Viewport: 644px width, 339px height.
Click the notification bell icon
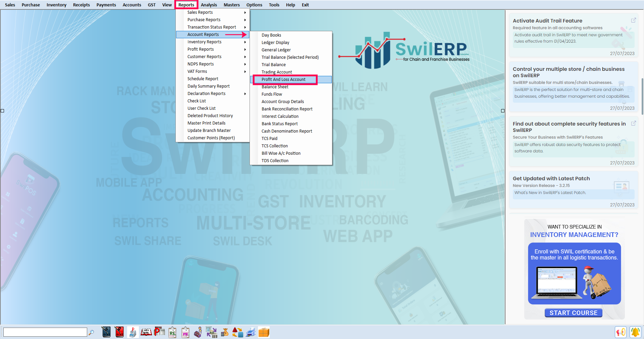click(635, 332)
